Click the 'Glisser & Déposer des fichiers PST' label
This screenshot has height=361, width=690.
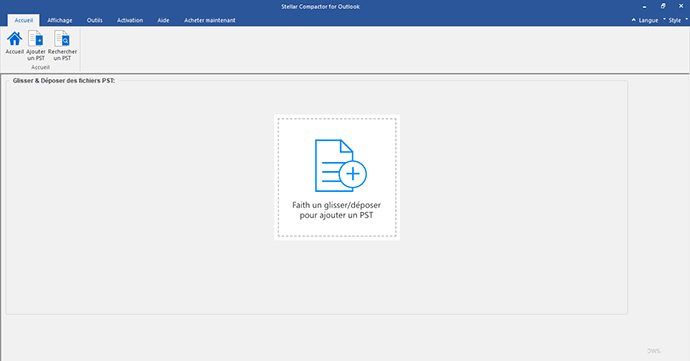pyautogui.click(x=64, y=81)
